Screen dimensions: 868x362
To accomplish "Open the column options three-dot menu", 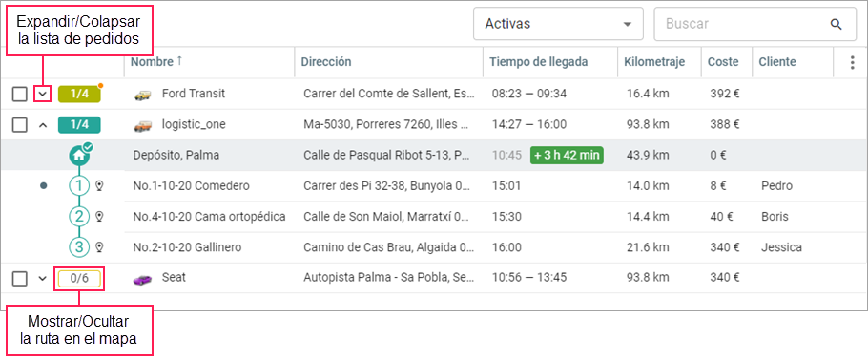I will point(852,63).
